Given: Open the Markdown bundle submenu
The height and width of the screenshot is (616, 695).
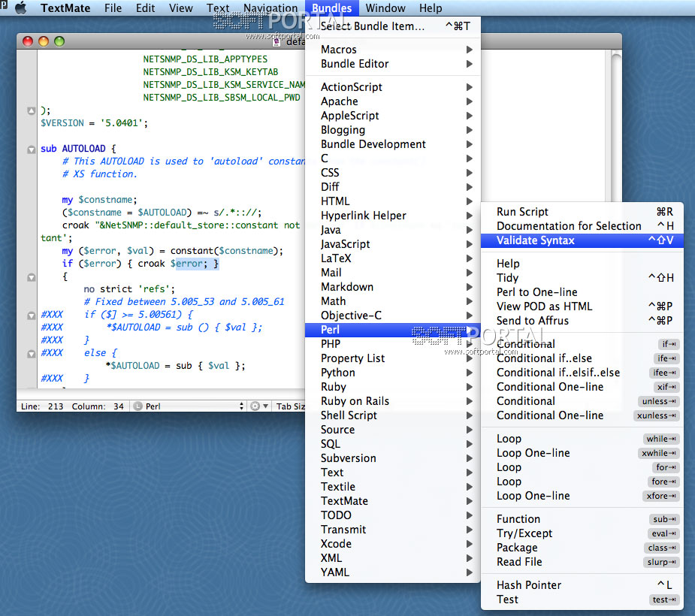Looking at the screenshot, I should pos(393,287).
